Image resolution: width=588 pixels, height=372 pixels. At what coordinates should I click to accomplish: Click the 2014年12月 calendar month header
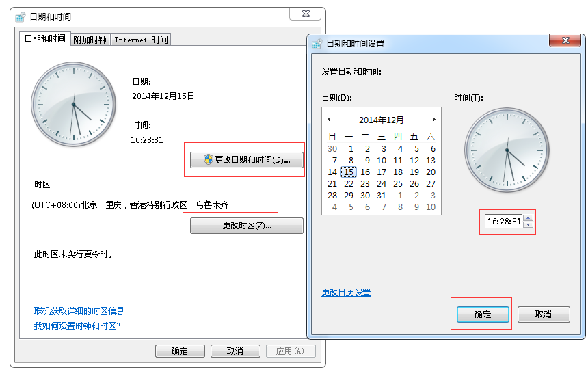coord(381,120)
